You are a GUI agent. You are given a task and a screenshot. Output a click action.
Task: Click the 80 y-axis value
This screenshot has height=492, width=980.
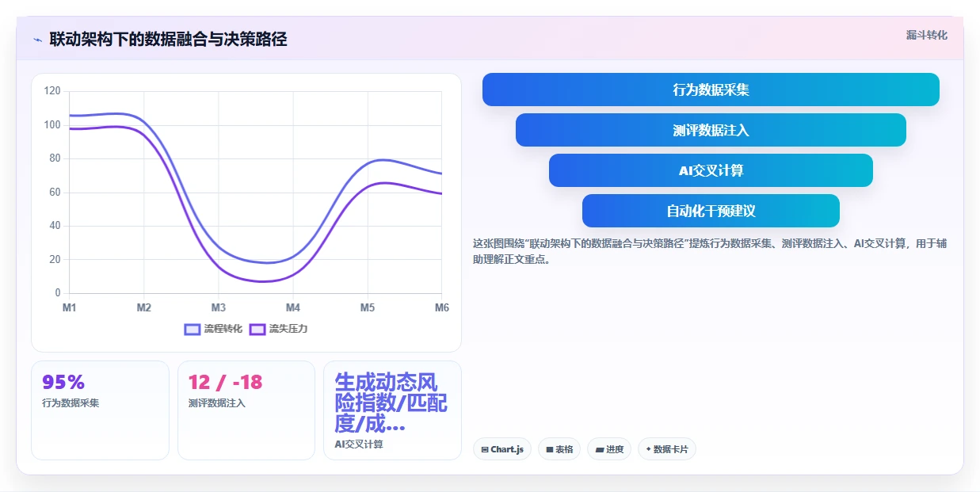[55, 158]
